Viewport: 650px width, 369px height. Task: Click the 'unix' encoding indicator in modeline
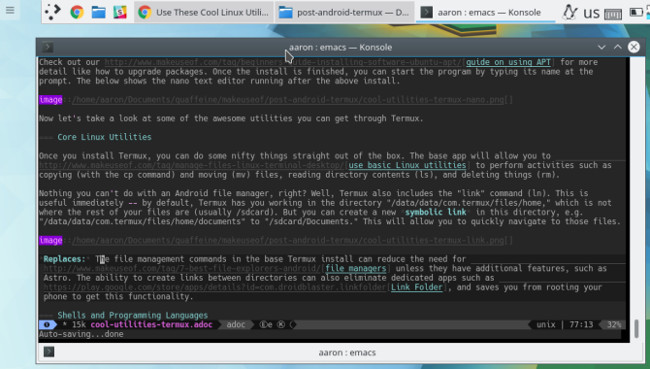tap(546, 325)
